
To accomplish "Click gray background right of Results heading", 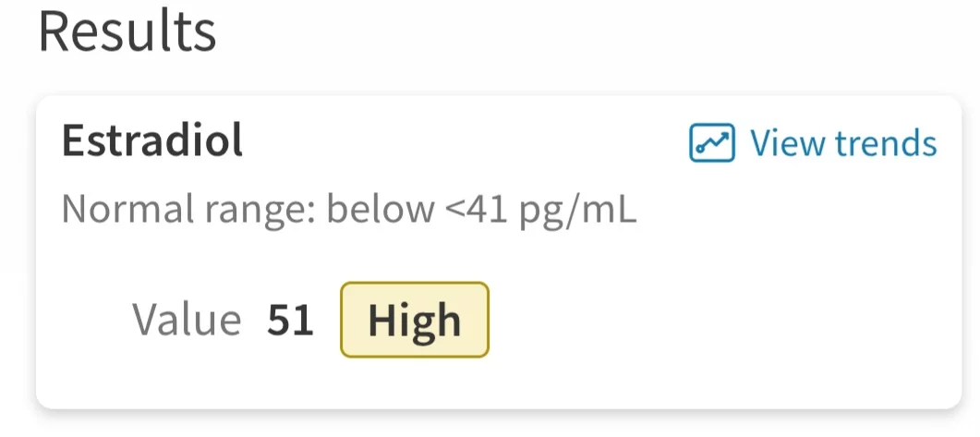I will [x=600, y=37].
